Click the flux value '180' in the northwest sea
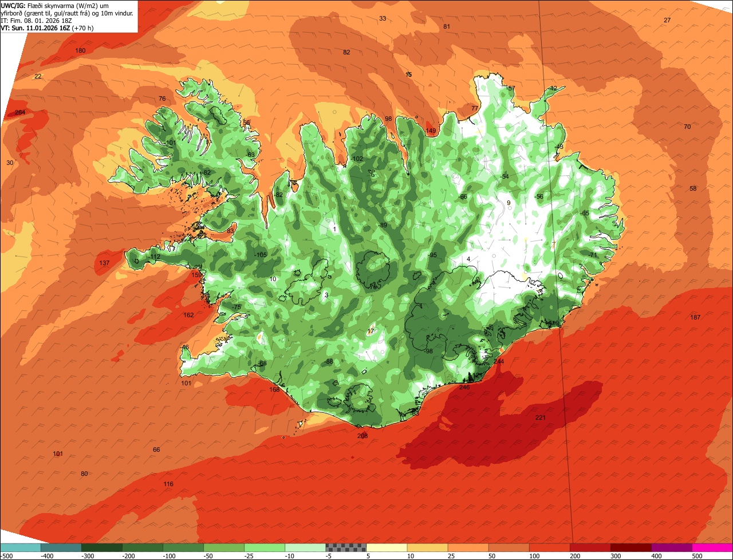Screen dimensions: 733x560 click(81, 51)
